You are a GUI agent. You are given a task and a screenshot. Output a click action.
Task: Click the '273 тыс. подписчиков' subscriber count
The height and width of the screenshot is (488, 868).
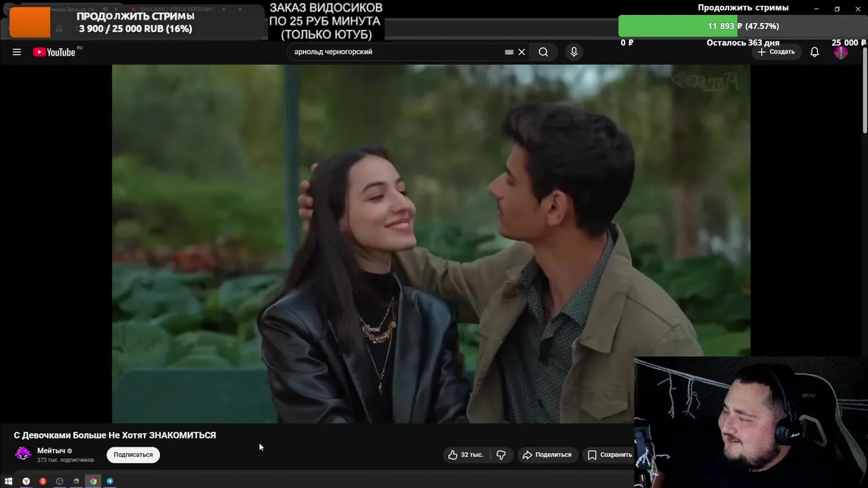(x=65, y=460)
